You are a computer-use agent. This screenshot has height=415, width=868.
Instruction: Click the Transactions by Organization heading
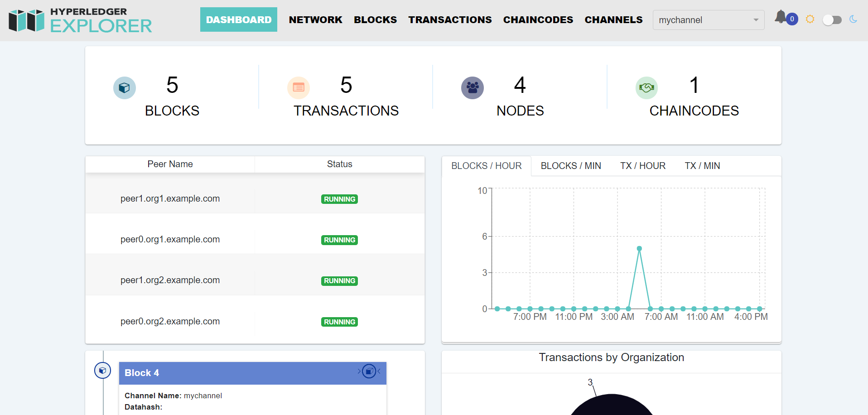point(612,357)
